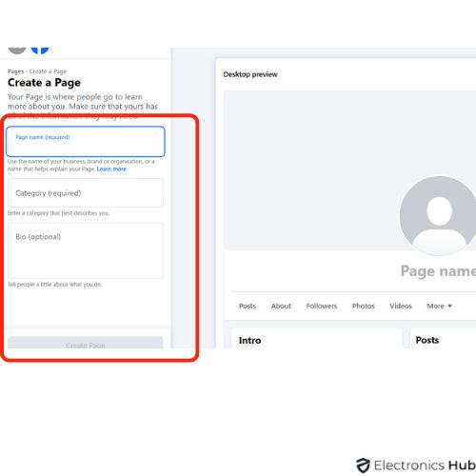
Task: Click 'Enter a category that best describes you' text
Action: click(58, 213)
